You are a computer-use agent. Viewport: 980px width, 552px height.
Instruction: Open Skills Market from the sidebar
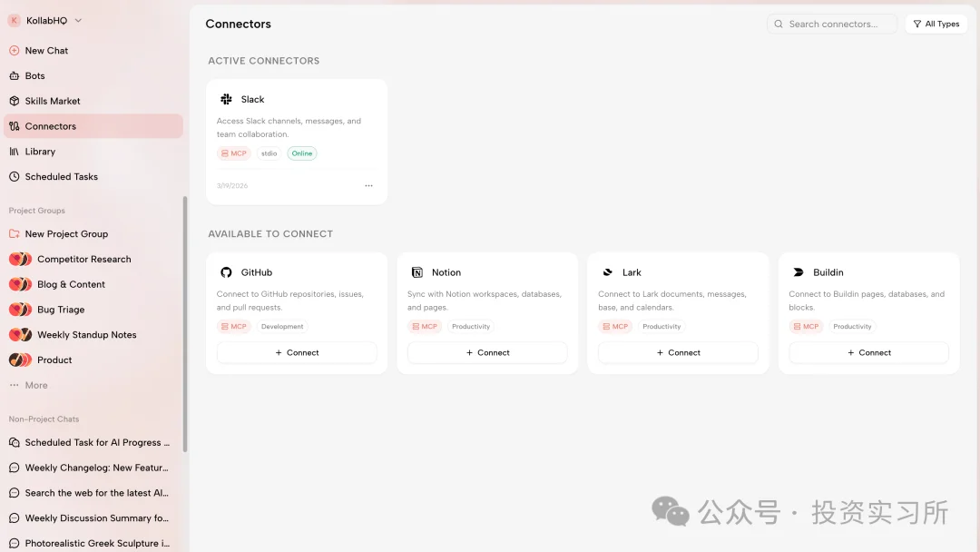[x=53, y=101]
